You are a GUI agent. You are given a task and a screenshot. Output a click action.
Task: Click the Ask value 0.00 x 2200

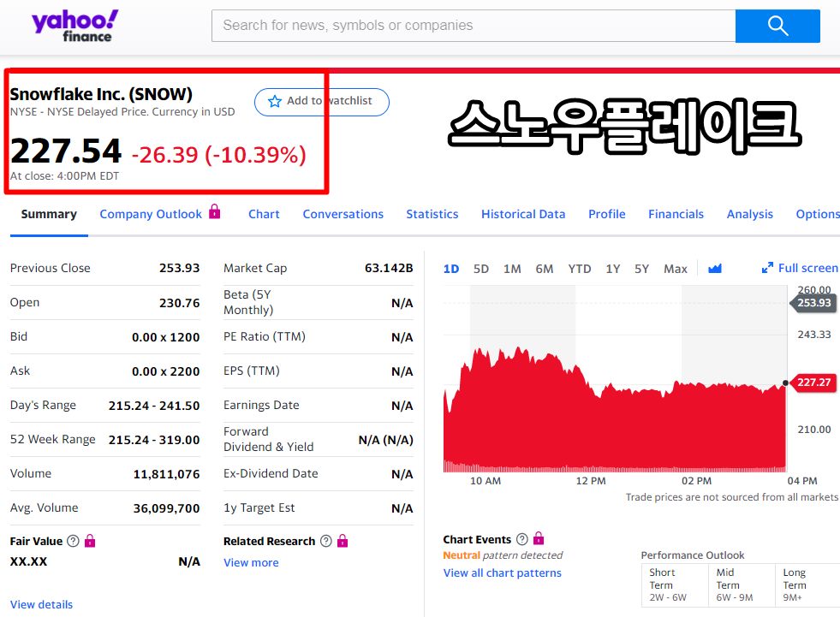166,371
